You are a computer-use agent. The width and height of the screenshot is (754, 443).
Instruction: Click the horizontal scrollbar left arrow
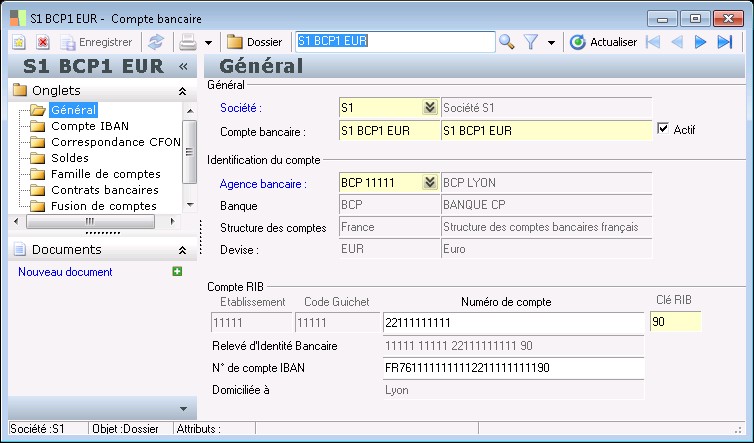click(16, 221)
